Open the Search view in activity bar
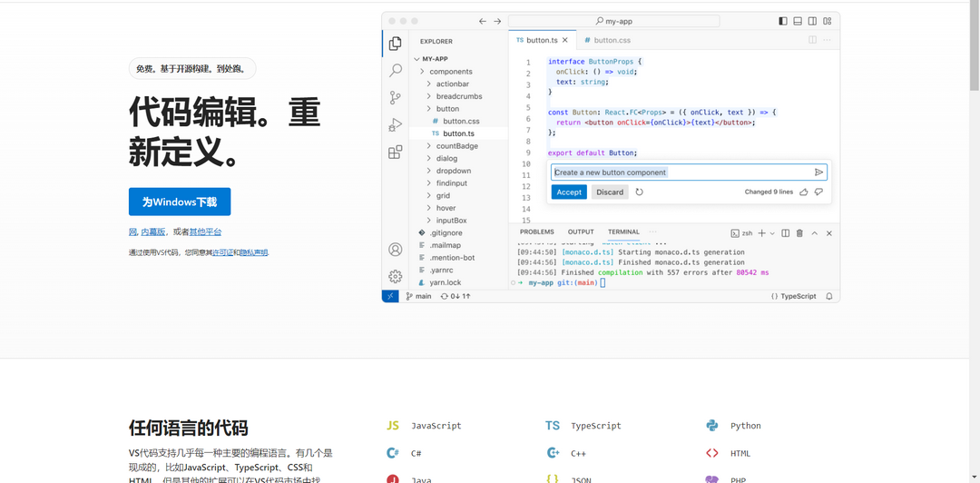Screen dimensions: 980x483 click(x=396, y=70)
